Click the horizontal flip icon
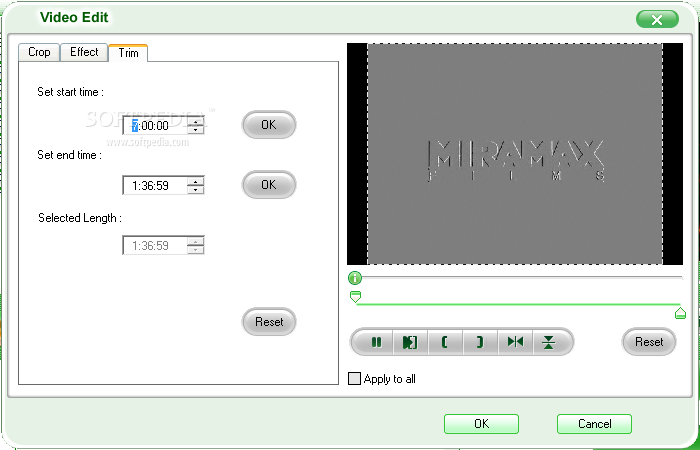Screen dimensions: 700x450 pyautogui.click(x=515, y=342)
